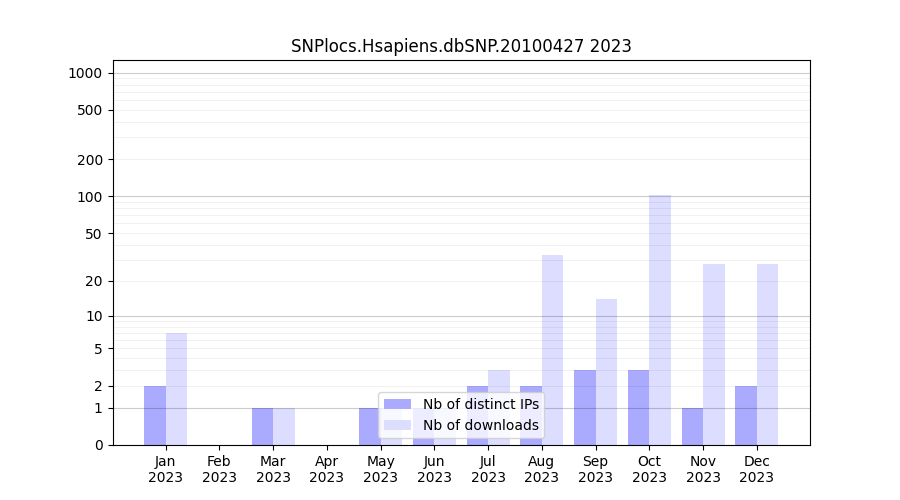Select the March distinct IPs bar

pyautogui.click(x=262, y=426)
